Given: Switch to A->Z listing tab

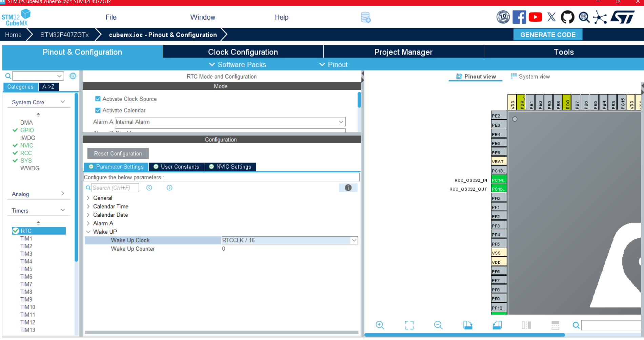Looking at the screenshot, I should point(48,87).
